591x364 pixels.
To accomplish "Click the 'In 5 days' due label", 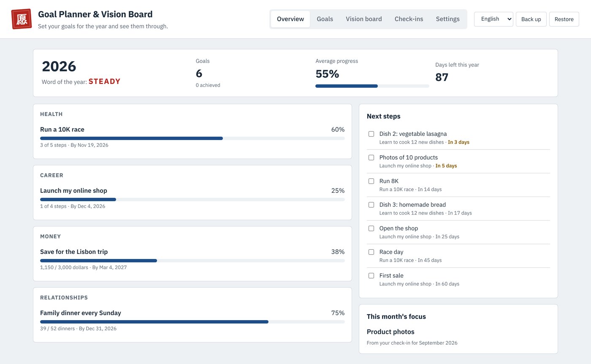I will [446, 166].
